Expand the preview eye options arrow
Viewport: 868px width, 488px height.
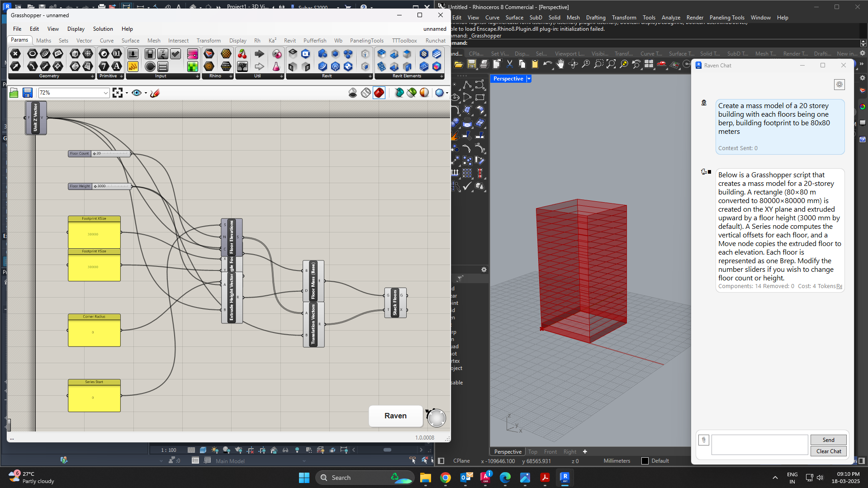click(x=146, y=93)
